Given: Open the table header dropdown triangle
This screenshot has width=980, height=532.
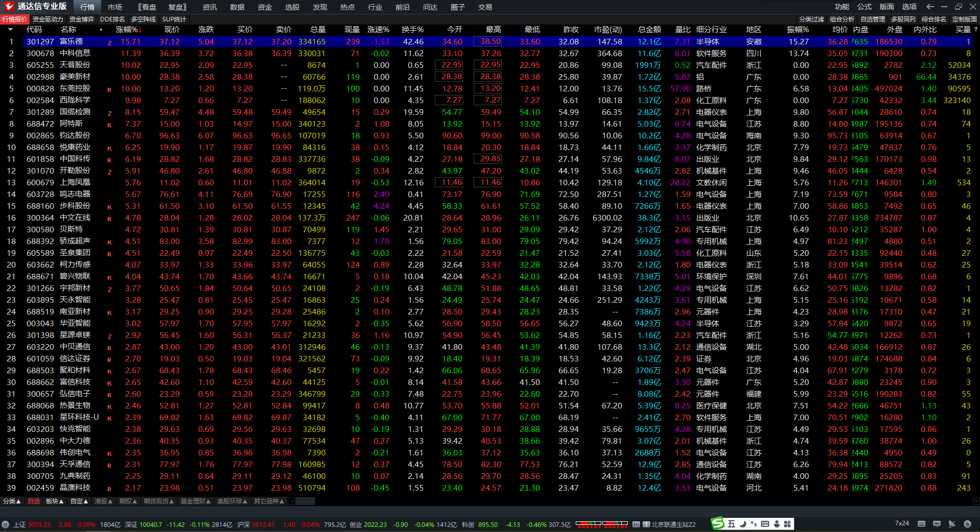Looking at the screenshot, I should tap(10, 30).
